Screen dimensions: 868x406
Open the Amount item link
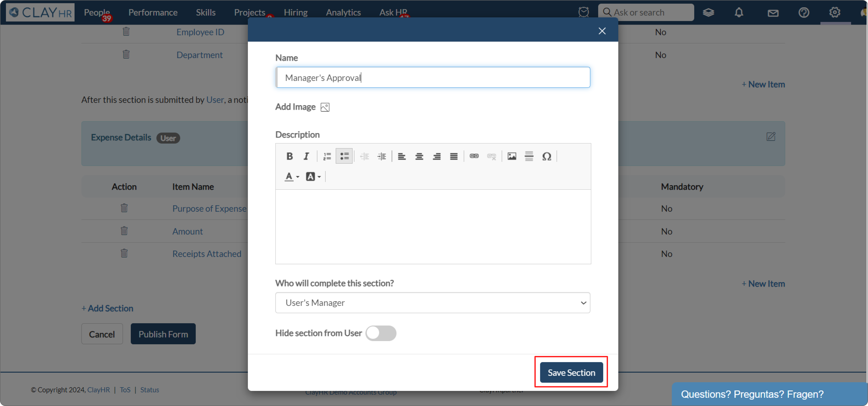[187, 231]
